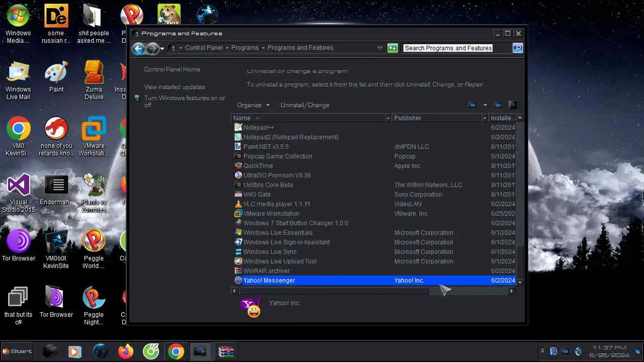Click the Programs breadcrumb
The width and height of the screenshot is (644, 362).
click(245, 48)
